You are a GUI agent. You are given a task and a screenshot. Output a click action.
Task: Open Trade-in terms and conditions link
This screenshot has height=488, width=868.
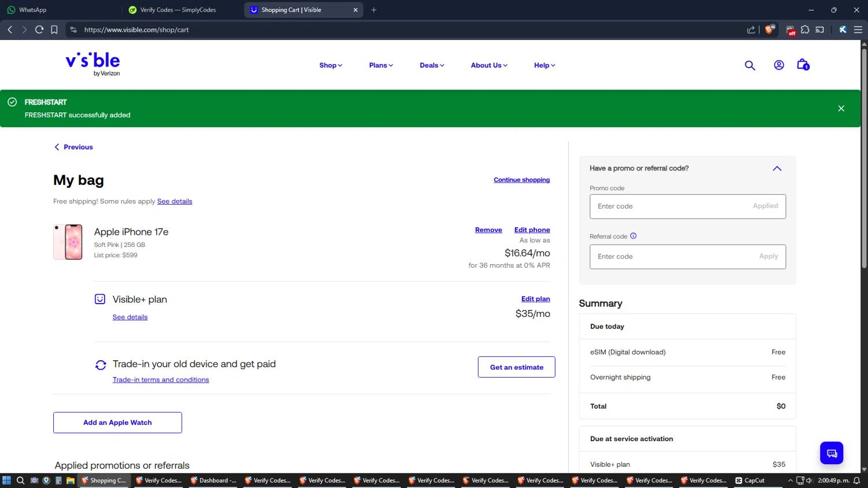click(161, 380)
